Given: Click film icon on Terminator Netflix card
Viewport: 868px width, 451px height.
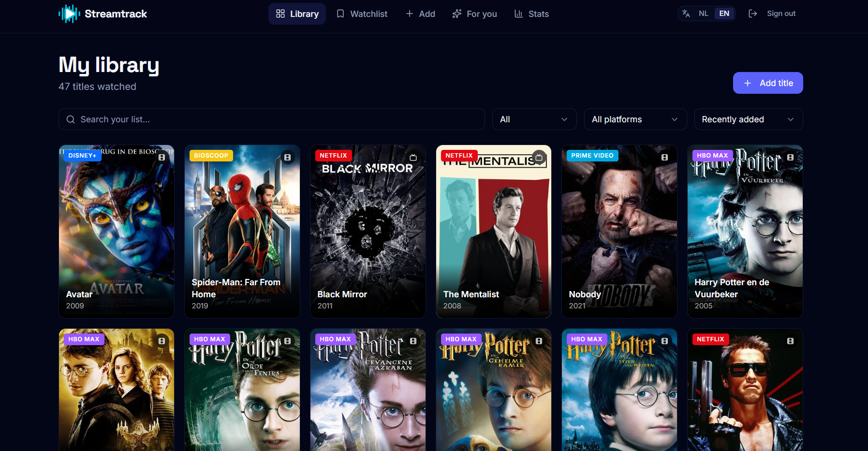Looking at the screenshot, I should point(791,341).
